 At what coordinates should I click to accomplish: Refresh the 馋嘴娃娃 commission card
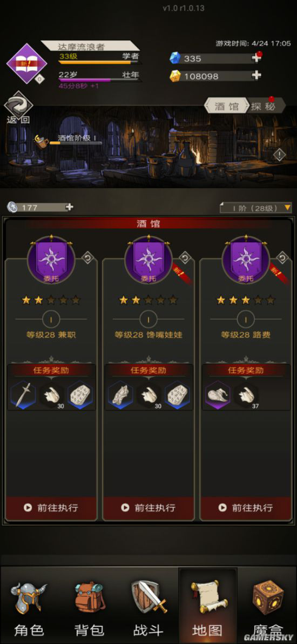(185, 258)
